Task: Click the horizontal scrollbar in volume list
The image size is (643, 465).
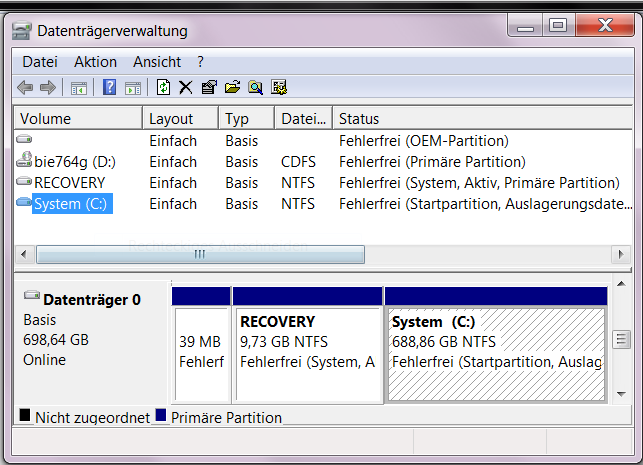Action: click(x=200, y=255)
